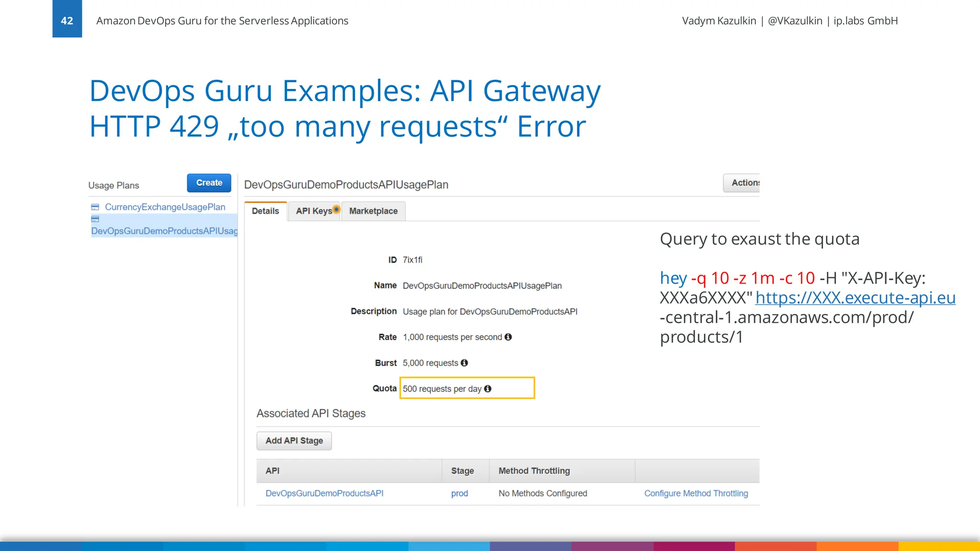
Task: Click the prod stage link
Action: pos(459,493)
